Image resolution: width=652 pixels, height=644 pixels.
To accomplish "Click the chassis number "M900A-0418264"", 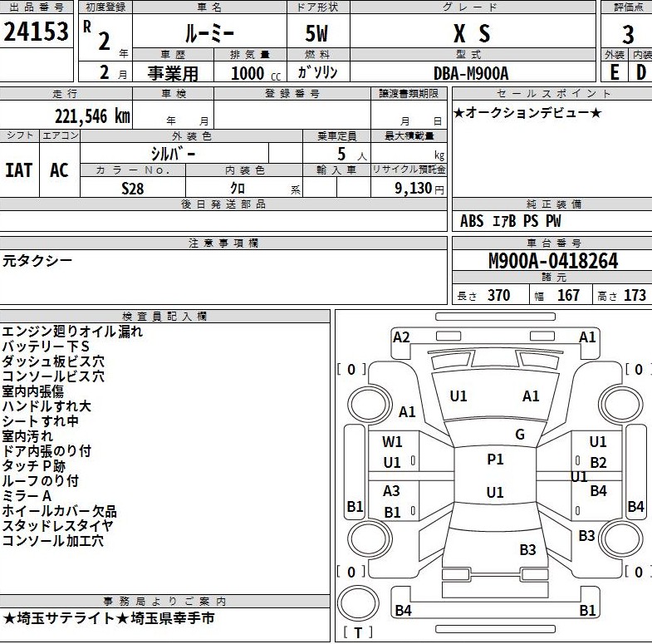I will coord(553,261).
